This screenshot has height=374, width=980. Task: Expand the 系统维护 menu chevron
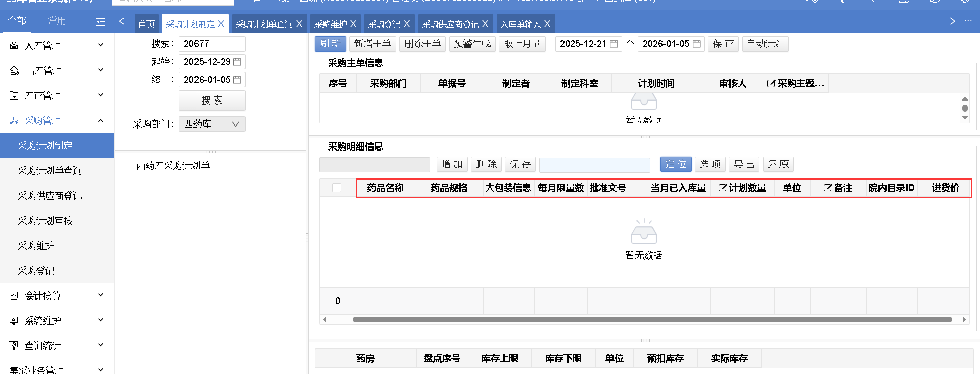101,320
